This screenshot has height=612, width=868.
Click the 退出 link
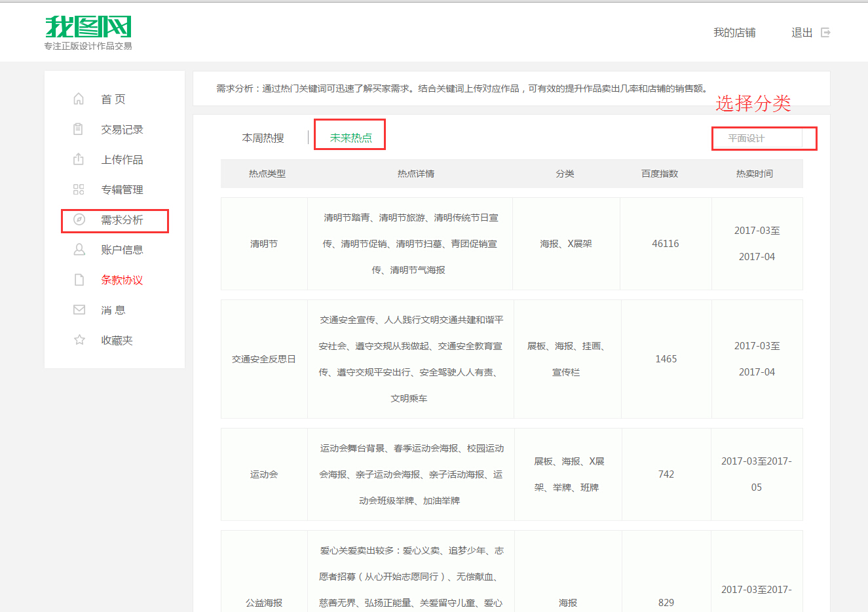[x=802, y=32]
